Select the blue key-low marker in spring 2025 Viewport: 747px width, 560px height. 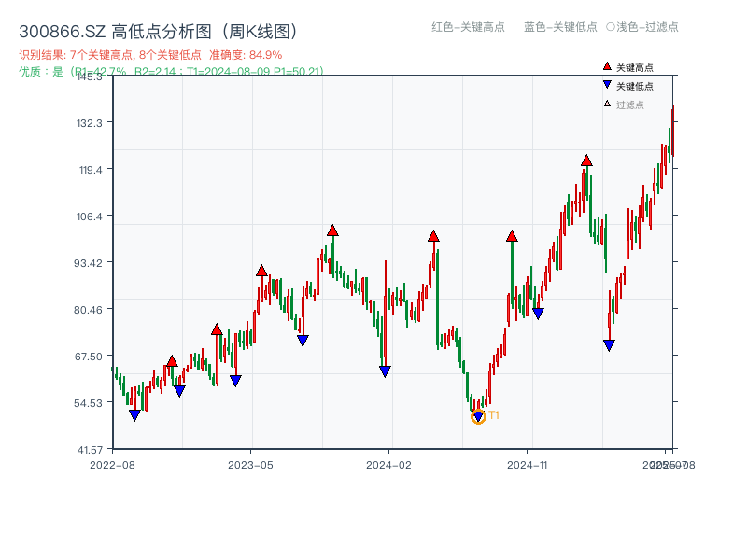[x=609, y=345]
